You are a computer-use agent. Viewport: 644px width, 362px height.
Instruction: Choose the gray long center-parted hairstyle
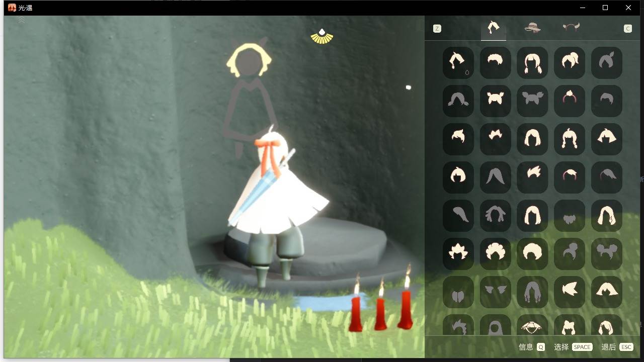coord(496,177)
